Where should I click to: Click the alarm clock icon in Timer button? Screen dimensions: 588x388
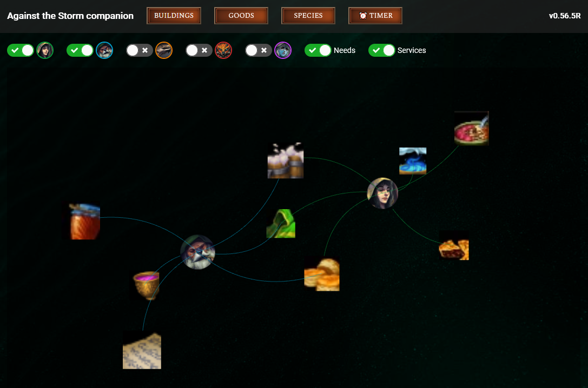tap(362, 16)
